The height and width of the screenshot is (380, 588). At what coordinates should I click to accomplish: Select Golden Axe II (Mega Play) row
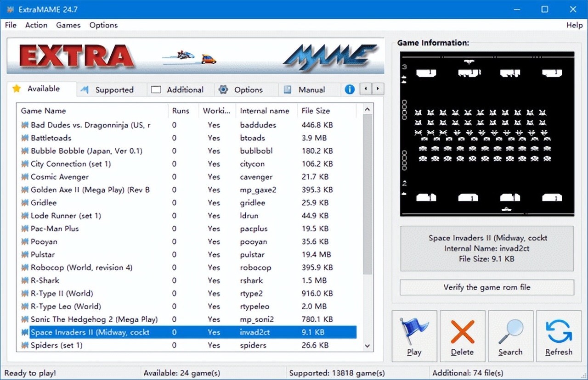pos(187,190)
